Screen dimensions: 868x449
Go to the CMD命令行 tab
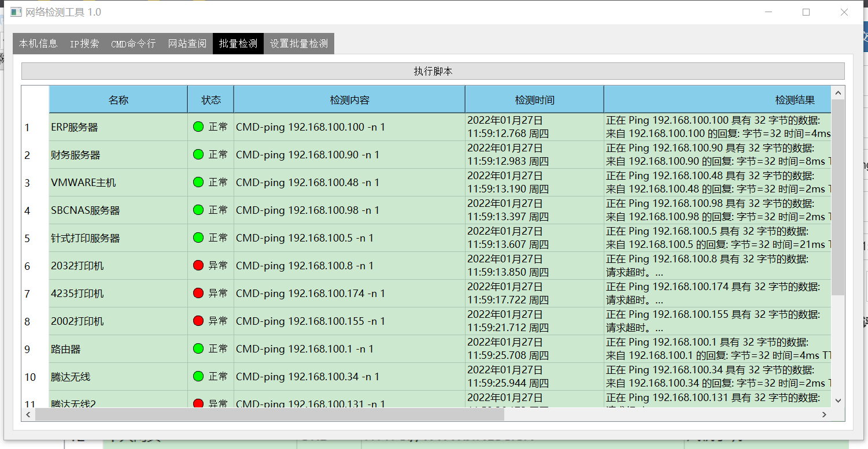[133, 44]
